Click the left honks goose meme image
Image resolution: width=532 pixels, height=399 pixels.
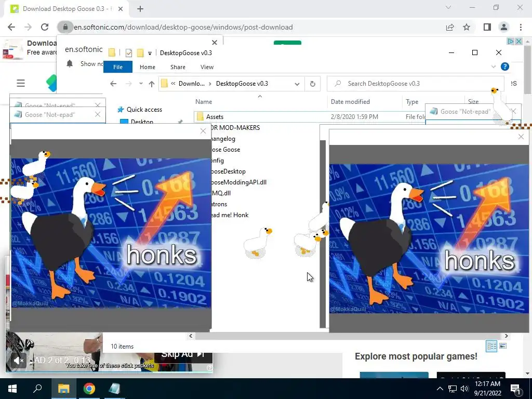click(x=111, y=233)
